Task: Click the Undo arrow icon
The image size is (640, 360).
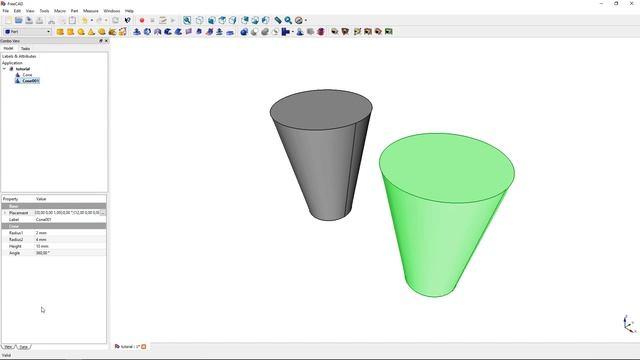Action: pos(85,20)
